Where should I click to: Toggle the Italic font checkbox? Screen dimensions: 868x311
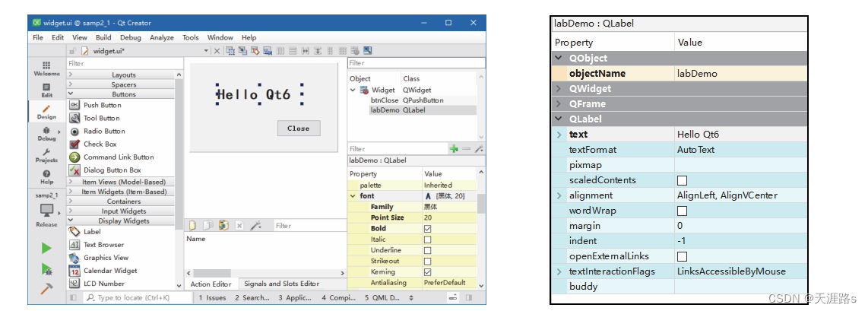427,240
